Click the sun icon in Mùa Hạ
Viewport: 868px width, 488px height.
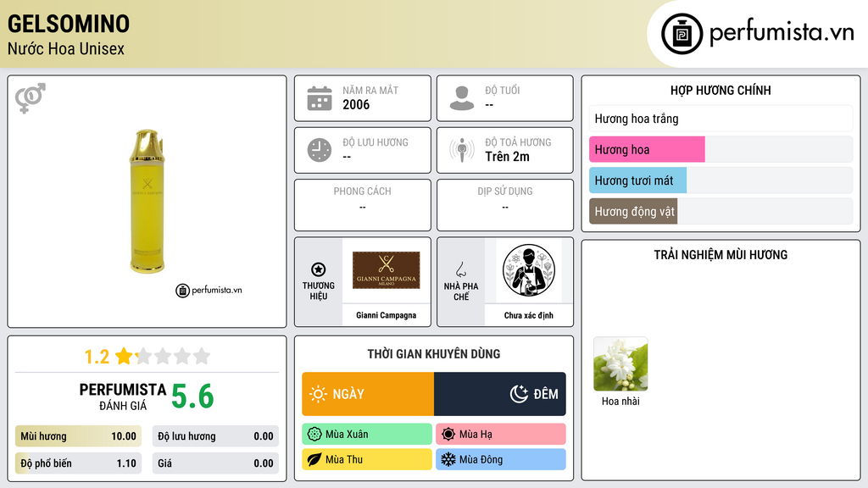[x=448, y=435]
